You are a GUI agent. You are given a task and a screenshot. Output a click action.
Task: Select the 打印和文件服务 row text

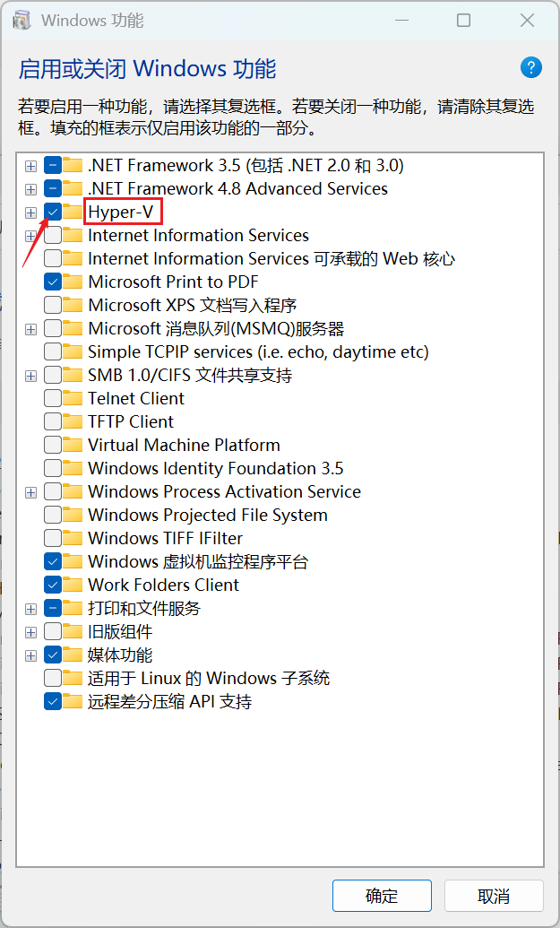pos(144,608)
